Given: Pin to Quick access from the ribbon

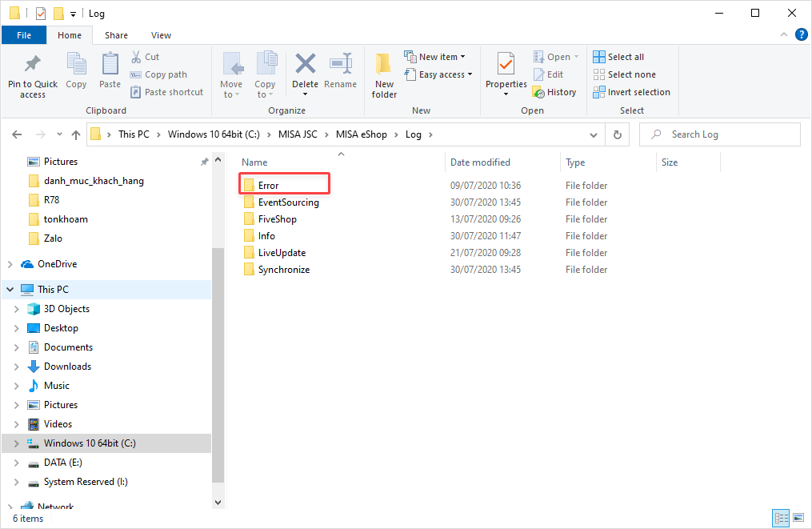Looking at the screenshot, I should (x=33, y=76).
